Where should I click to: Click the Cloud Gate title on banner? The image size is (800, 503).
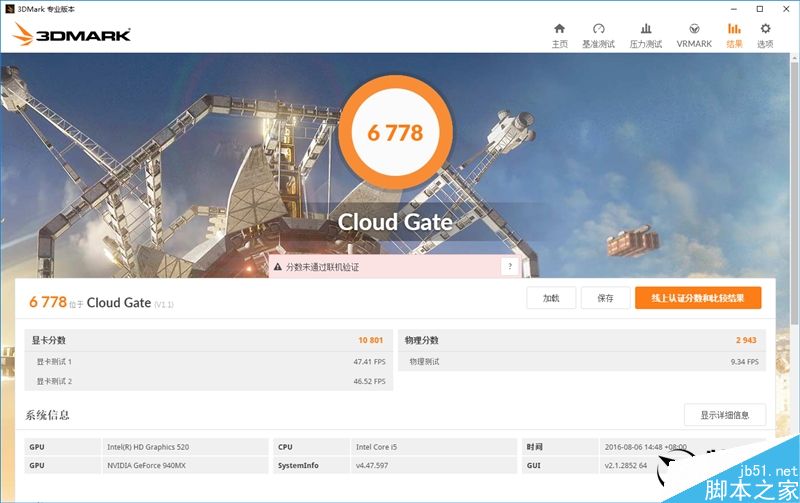point(395,222)
